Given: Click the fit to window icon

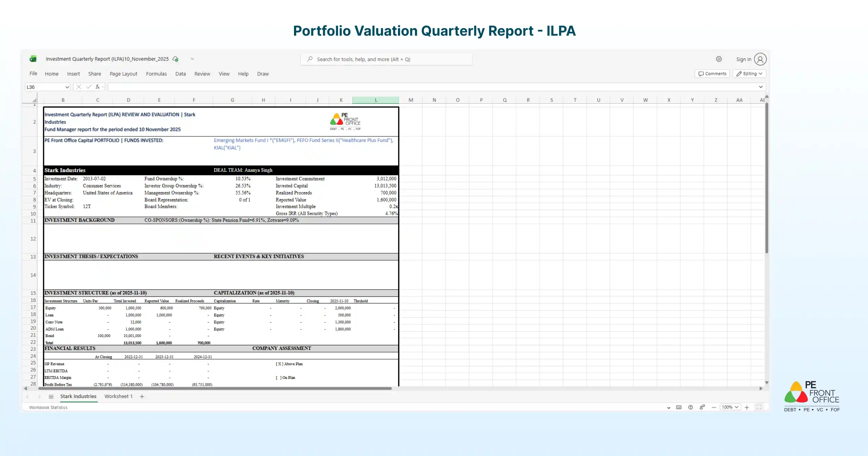Looking at the screenshot, I should tap(759, 407).
